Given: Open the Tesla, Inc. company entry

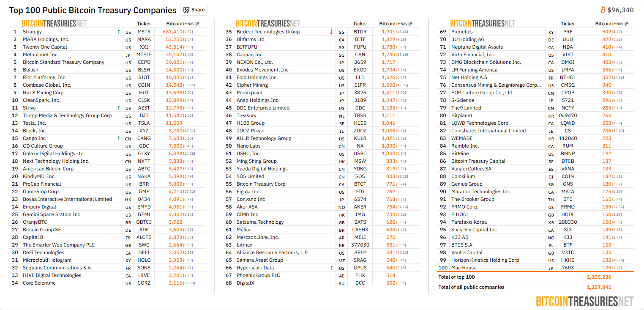Looking at the screenshot, I should click(x=35, y=123).
